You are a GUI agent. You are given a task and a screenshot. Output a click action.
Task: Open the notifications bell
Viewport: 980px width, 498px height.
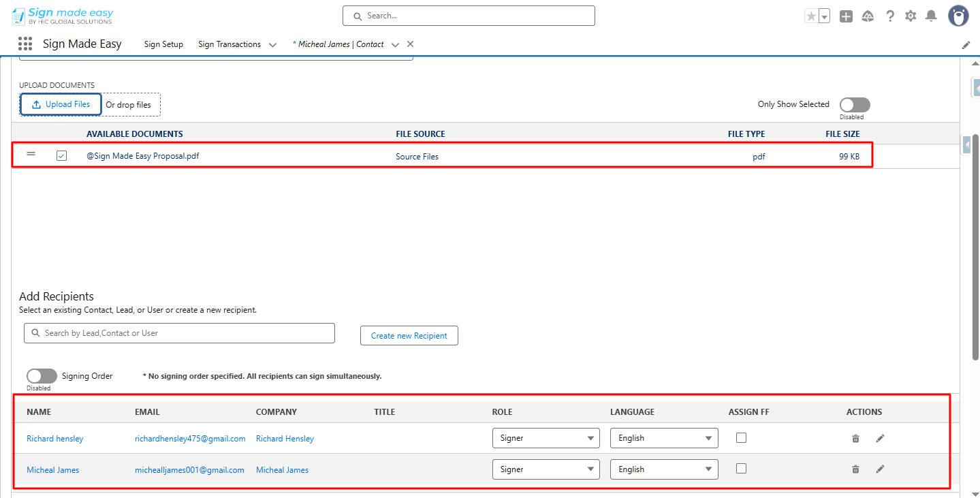coord(931,16)
